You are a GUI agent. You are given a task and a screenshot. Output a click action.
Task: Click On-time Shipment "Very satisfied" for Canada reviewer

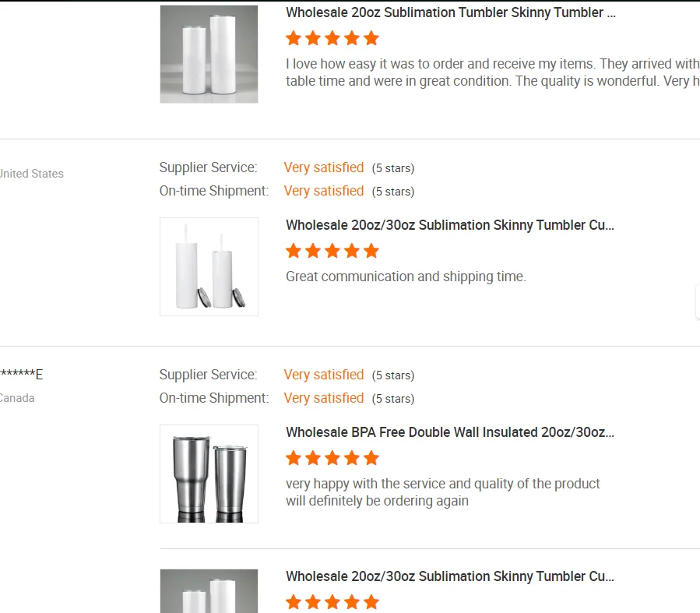click(323, 398)
